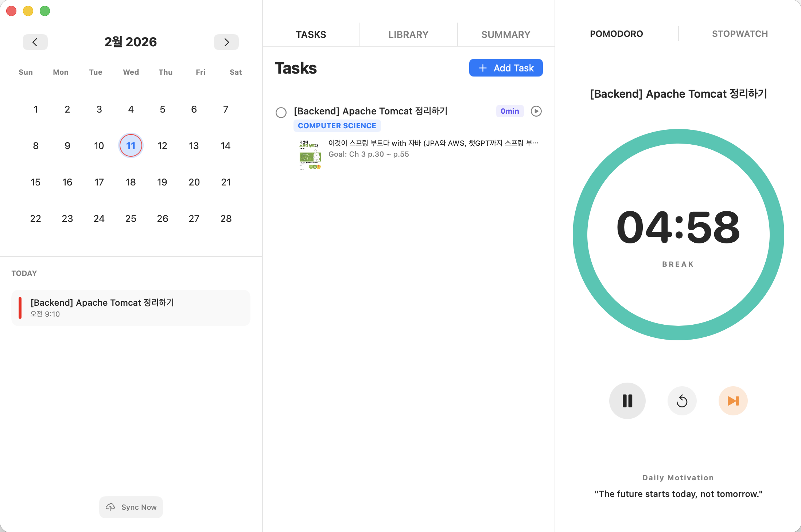801x532 pixels.
Task: Pick February 18 in the calendar
Action: click(131, 182)
